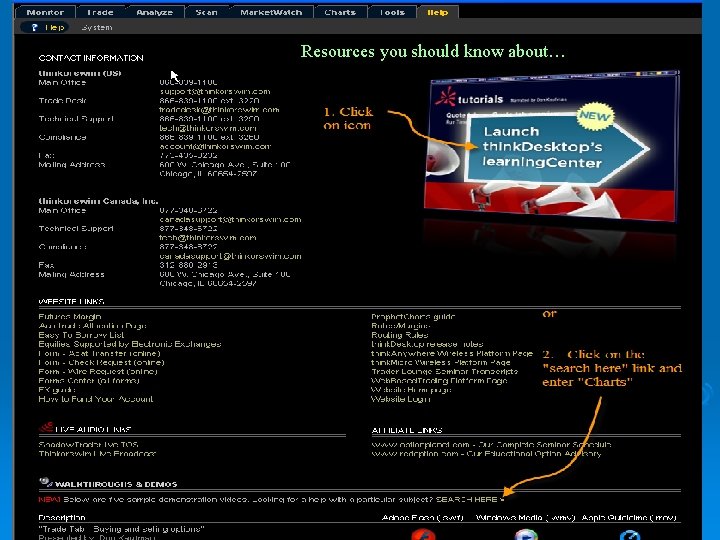Open the Website Homepage link

411,390
